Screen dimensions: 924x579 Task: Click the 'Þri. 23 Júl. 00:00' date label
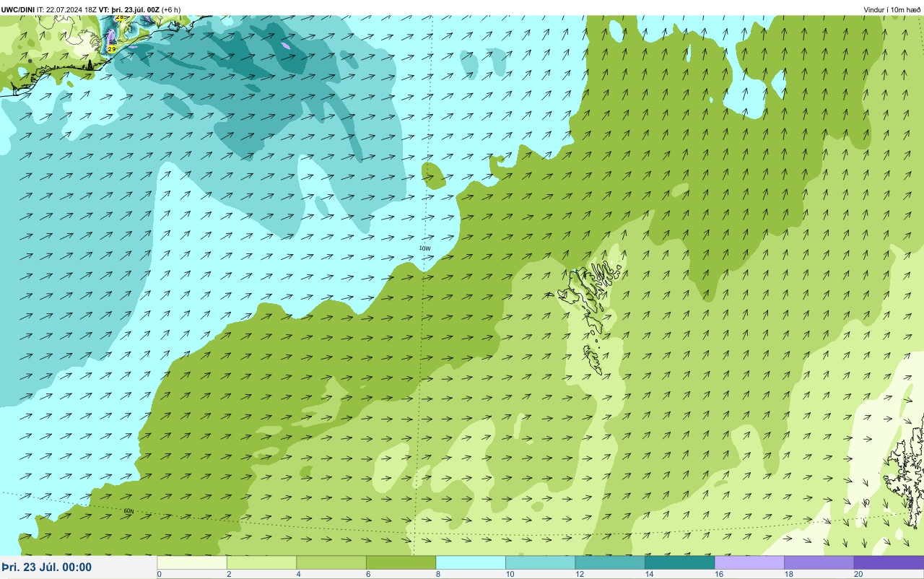pyautogui.click(x=47, y=567)
